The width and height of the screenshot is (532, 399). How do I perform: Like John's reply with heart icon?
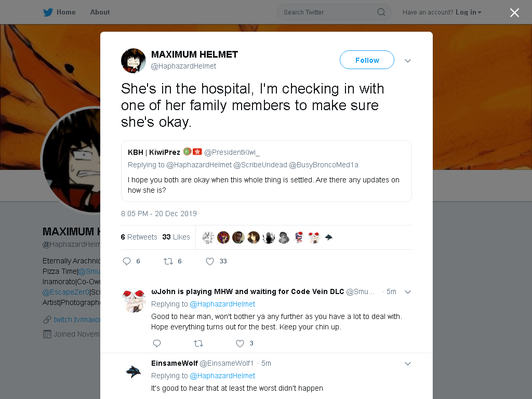(240, 343)
